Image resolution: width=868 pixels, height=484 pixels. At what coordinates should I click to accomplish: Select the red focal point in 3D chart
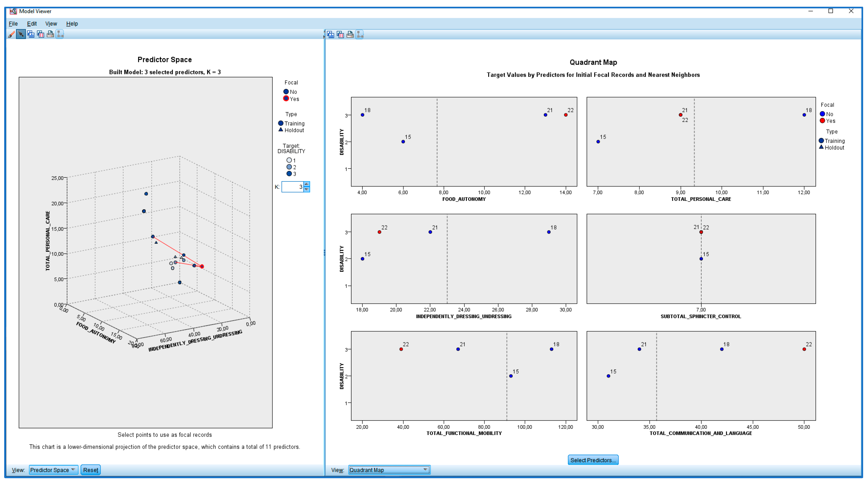coord(202,267)
